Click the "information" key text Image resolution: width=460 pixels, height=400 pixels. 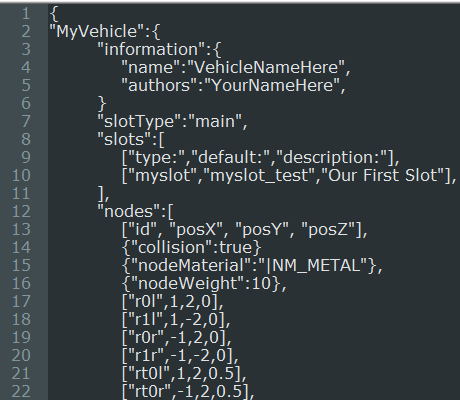(x=151, y=50)
